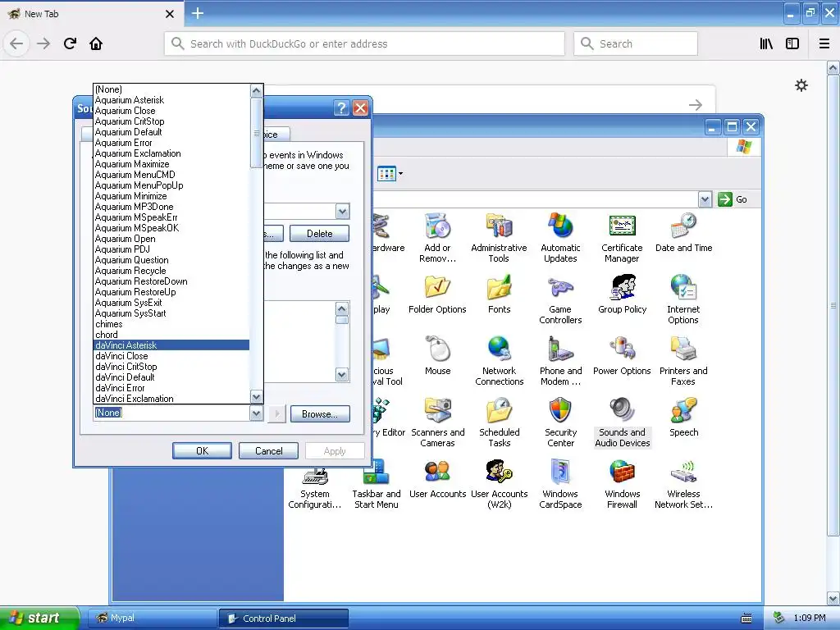This screenshot has height=630, width=840.
Task: Expand Control Panel address bar dropdown
Action: click(x=705, y=199)
